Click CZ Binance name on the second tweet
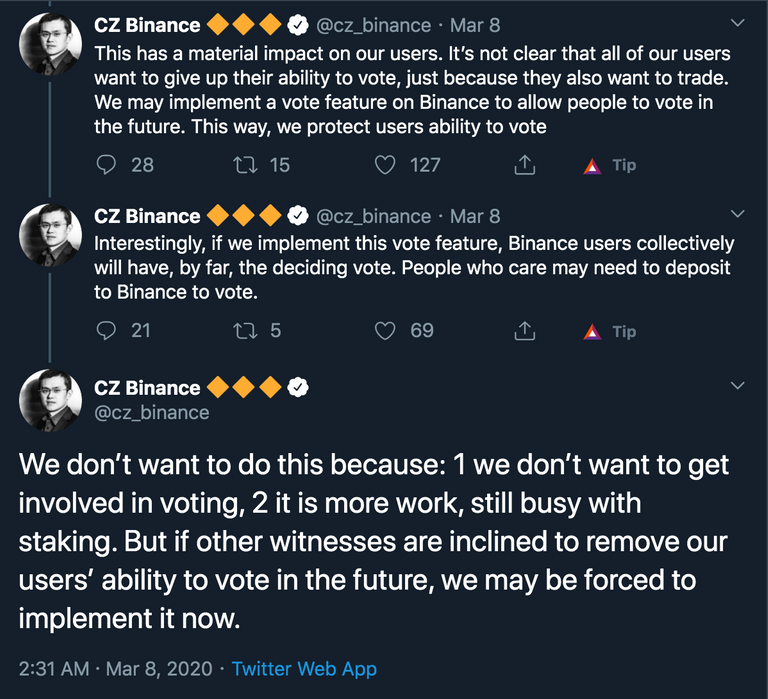The image size is (768, 699). point(147,216)
